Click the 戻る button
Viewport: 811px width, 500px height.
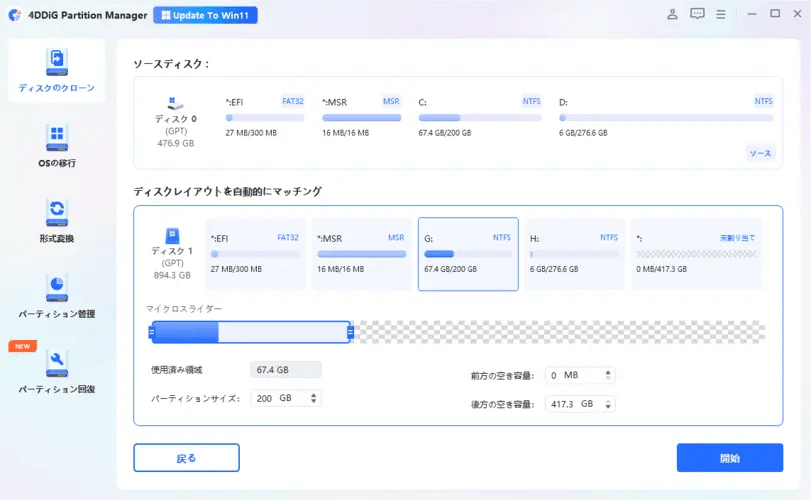point(186,458)
